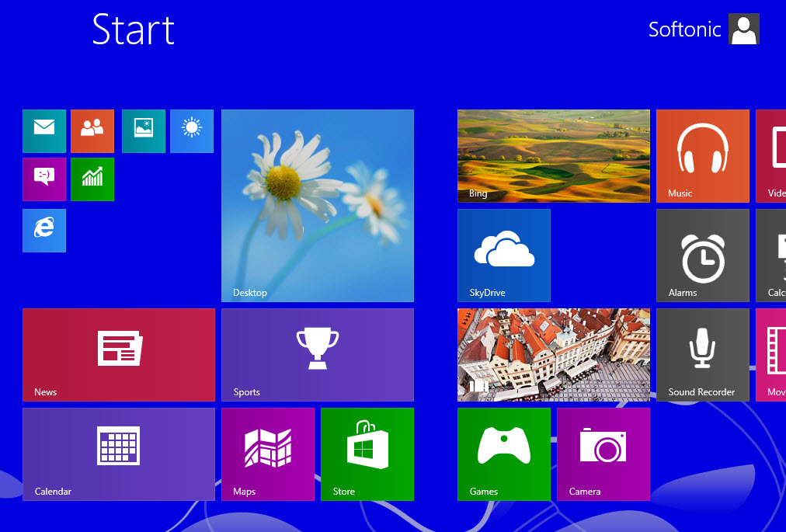Open the Bing landscape tile
Viewport: 786px width, 532px height.
pos(554,156)
